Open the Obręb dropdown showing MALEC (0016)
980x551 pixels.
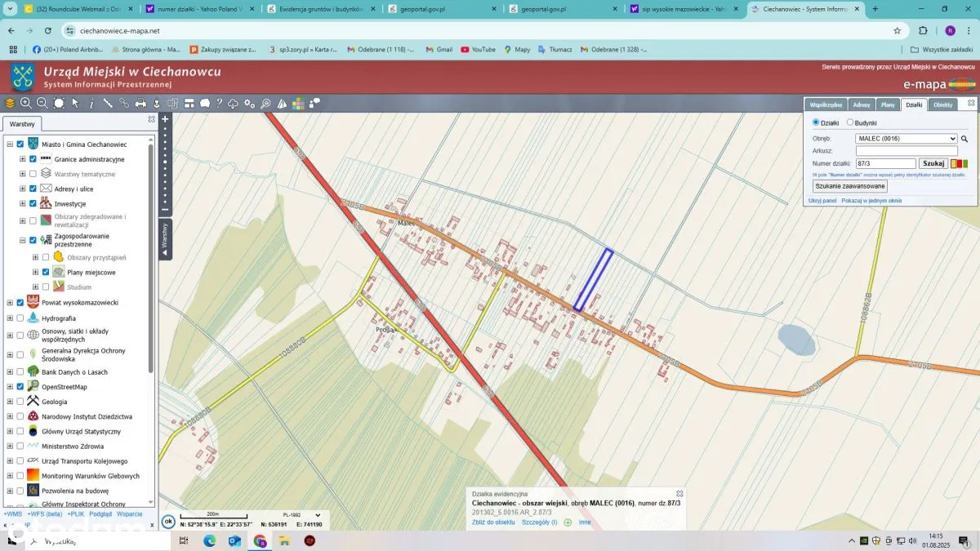click(906, 139)
